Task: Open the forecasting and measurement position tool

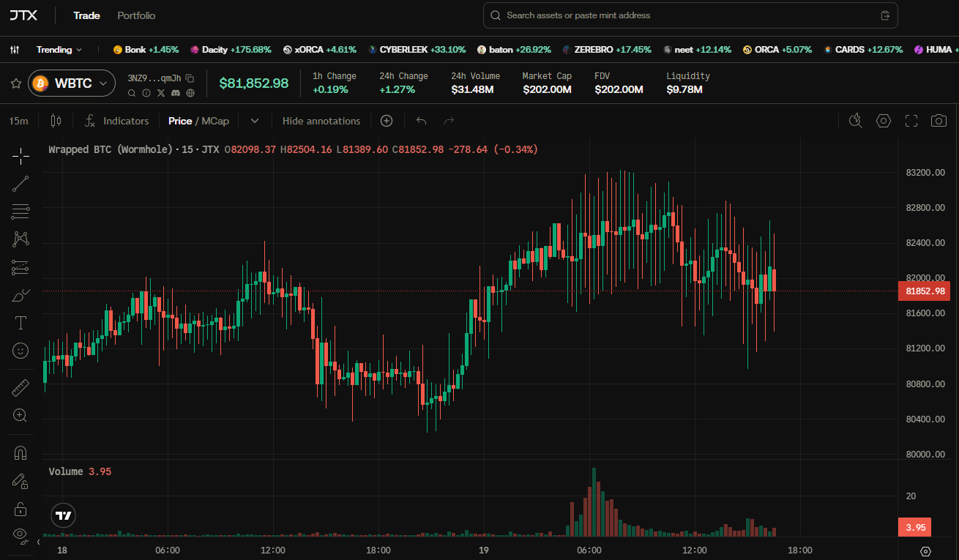Action: [x=20, y=267]
